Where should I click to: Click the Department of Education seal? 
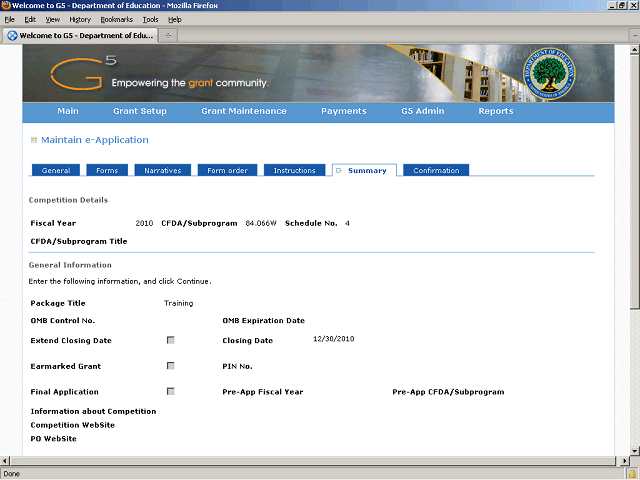[549, 73]
